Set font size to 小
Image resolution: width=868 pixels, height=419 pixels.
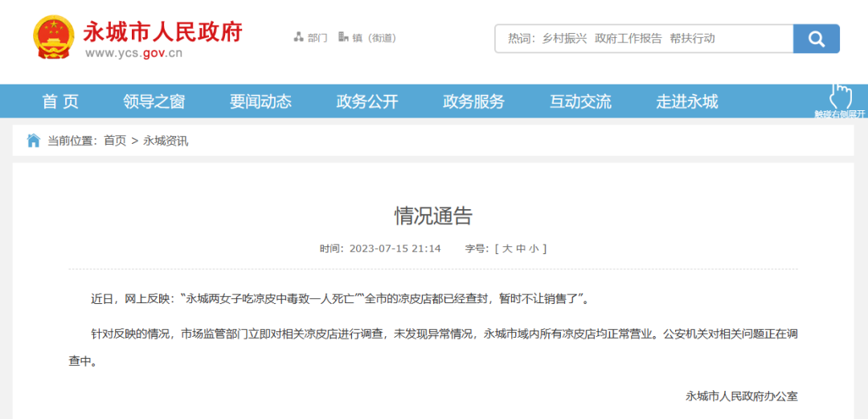coord(533,249)
